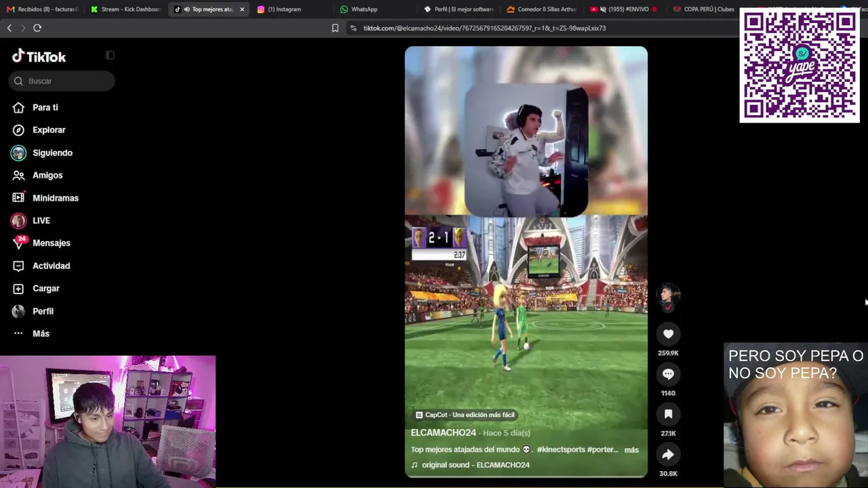Go back in browser

[x=9, y=28]
